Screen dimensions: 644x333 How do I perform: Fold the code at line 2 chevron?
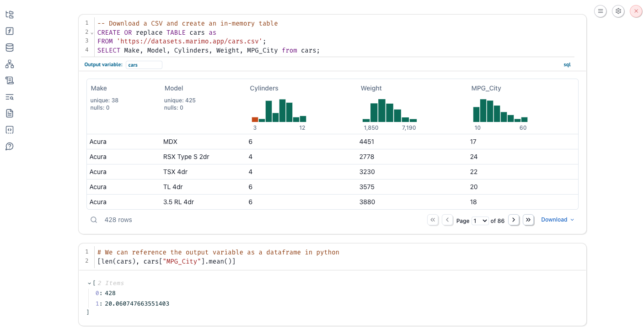pyautogui.click(x=92, y=33)
